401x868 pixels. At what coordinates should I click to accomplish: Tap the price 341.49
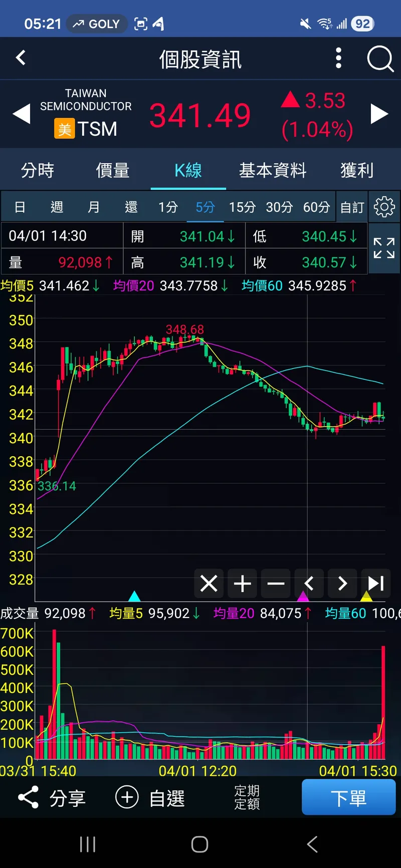[x=200, y=116]
